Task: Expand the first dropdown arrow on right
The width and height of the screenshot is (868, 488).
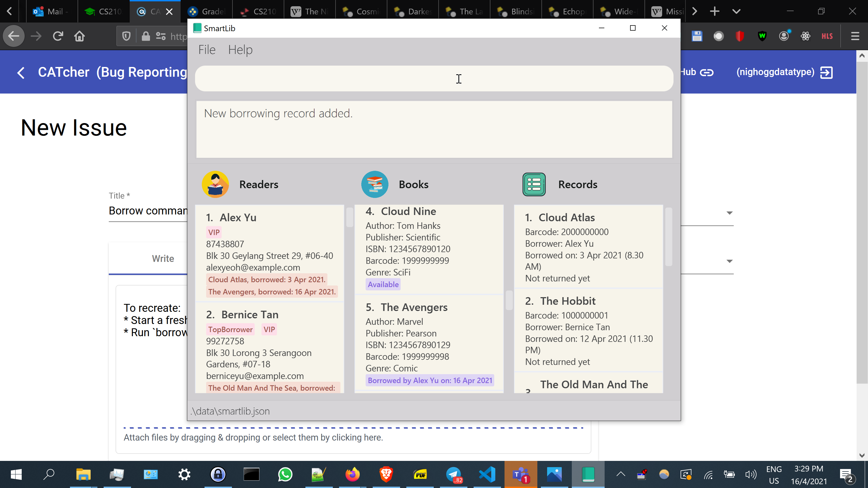Action: tap(729, 213)
